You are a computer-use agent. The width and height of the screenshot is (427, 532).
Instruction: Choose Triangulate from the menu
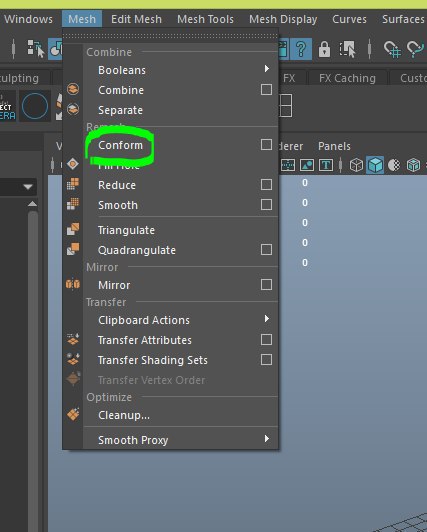126,230
